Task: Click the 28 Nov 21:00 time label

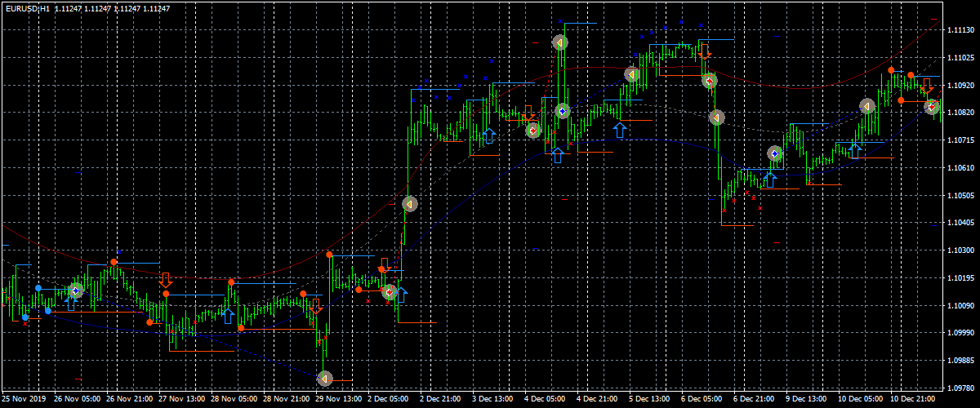Action: point(287,400)
